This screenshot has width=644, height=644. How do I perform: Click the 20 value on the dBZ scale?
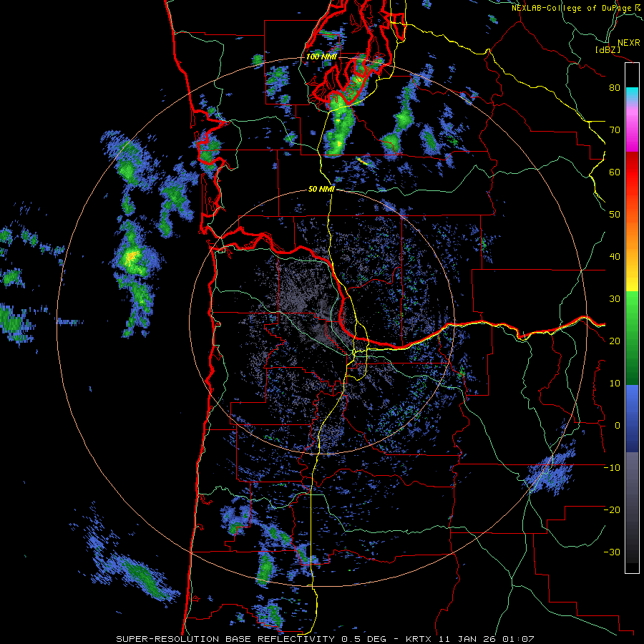[x=615, y=341]
